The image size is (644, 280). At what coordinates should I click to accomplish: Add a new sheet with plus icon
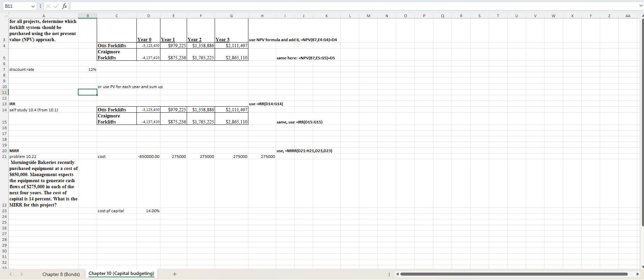pos(175,274)
